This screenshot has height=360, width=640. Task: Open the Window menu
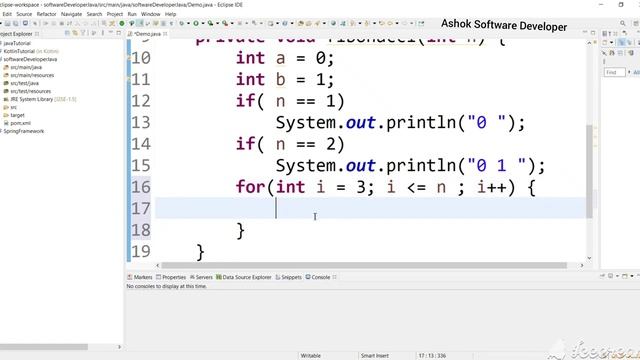coord(150,14)
